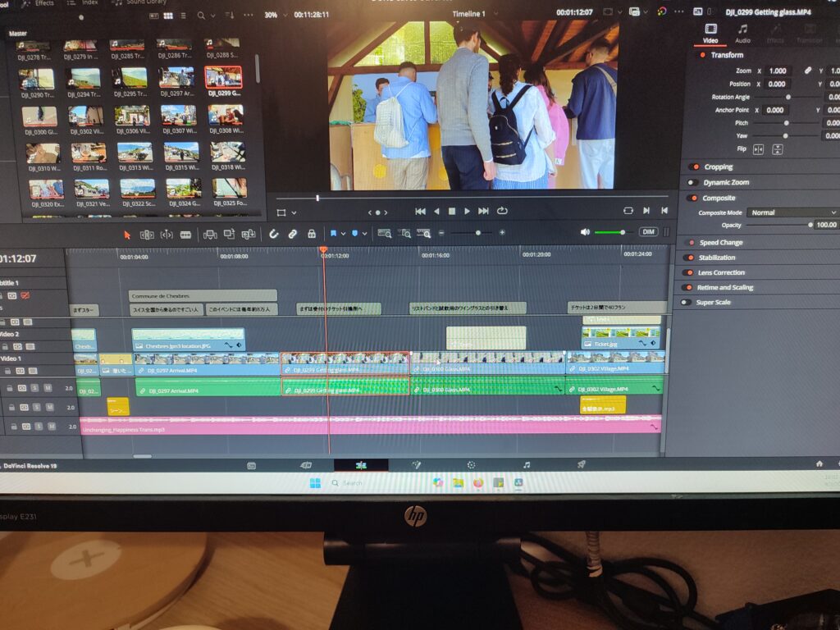The height and width of the screenshot is (630, 840).
Task: Add a marker with the Marker icon
Action: pos(354,234)
